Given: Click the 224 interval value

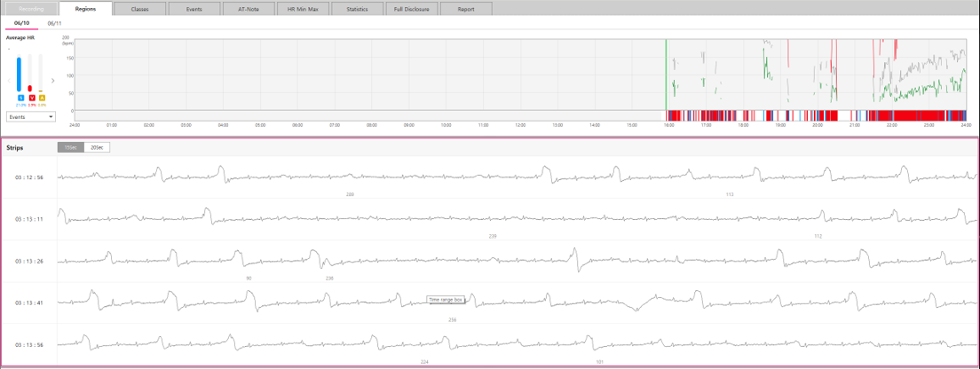Looking at the screenshot, I should click(x=424, y=362).
